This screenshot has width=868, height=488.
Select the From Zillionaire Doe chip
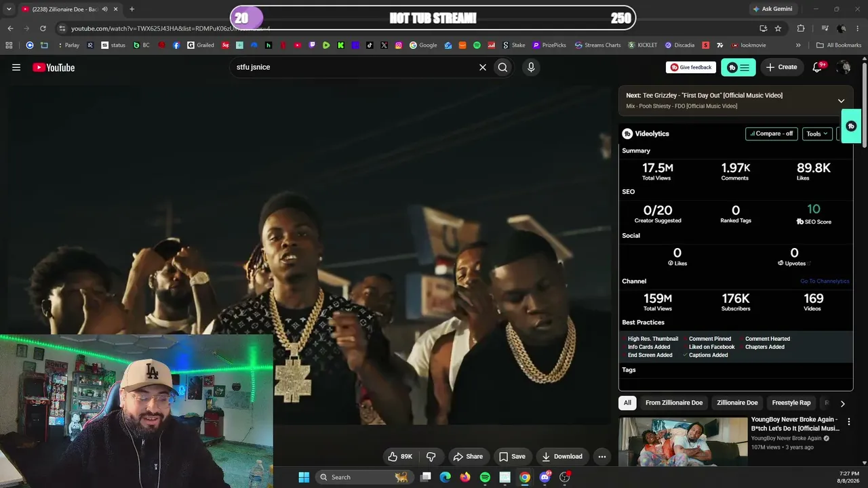674,403
